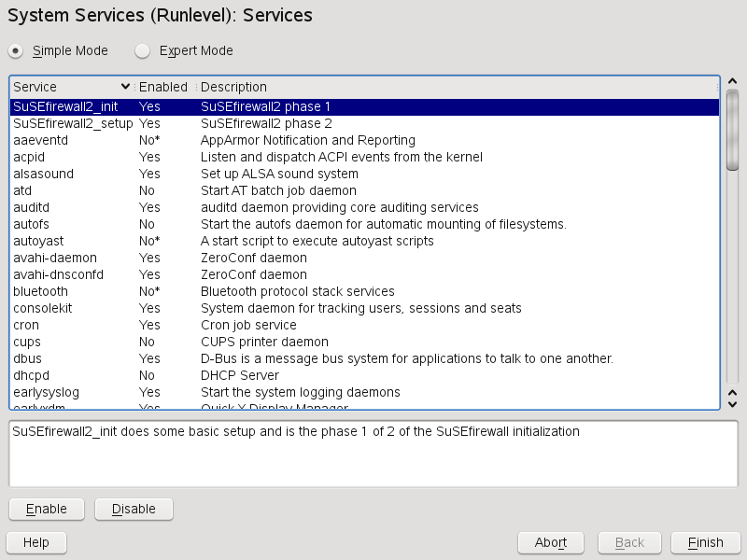Select the atd service row
Image resolution: width=747 pixels, height=560 pixels.
(x=364, y=190)
